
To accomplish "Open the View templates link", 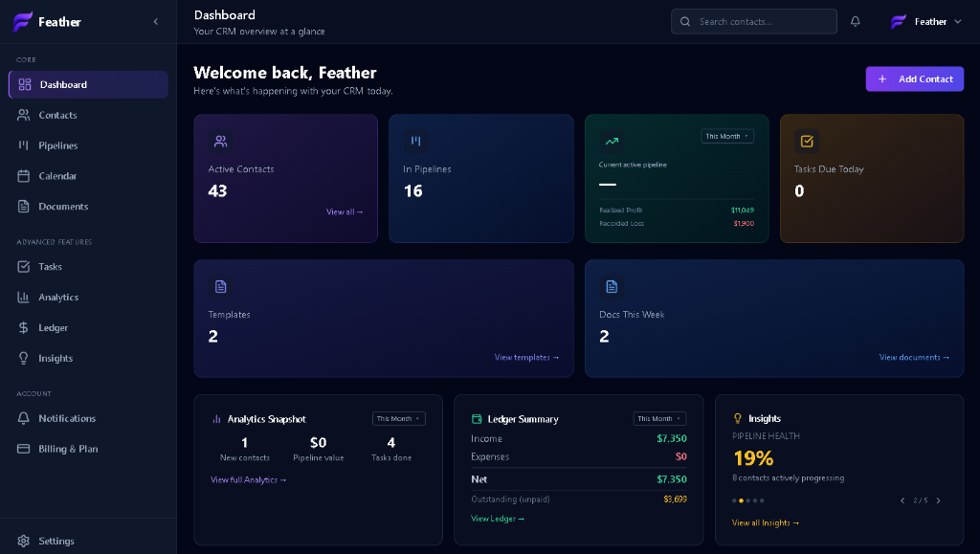I will coord(526,357).
